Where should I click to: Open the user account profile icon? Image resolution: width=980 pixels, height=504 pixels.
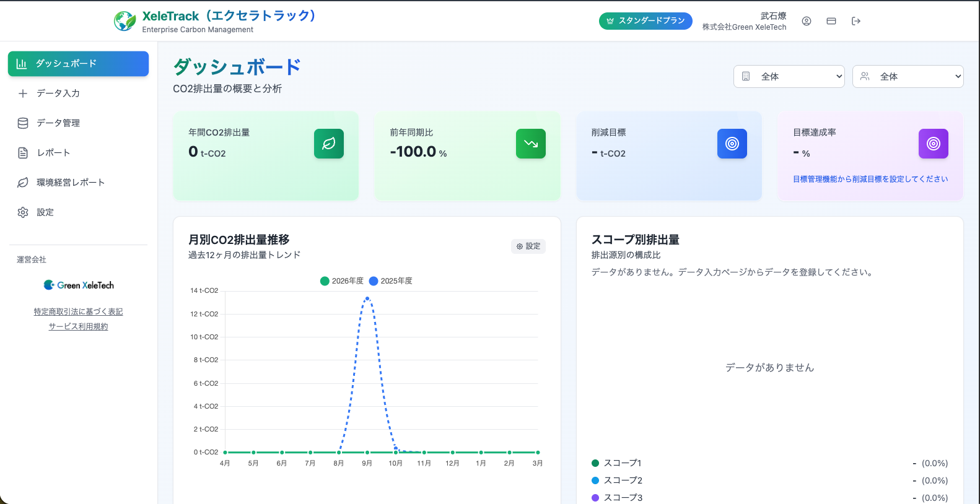click(807, 21)
